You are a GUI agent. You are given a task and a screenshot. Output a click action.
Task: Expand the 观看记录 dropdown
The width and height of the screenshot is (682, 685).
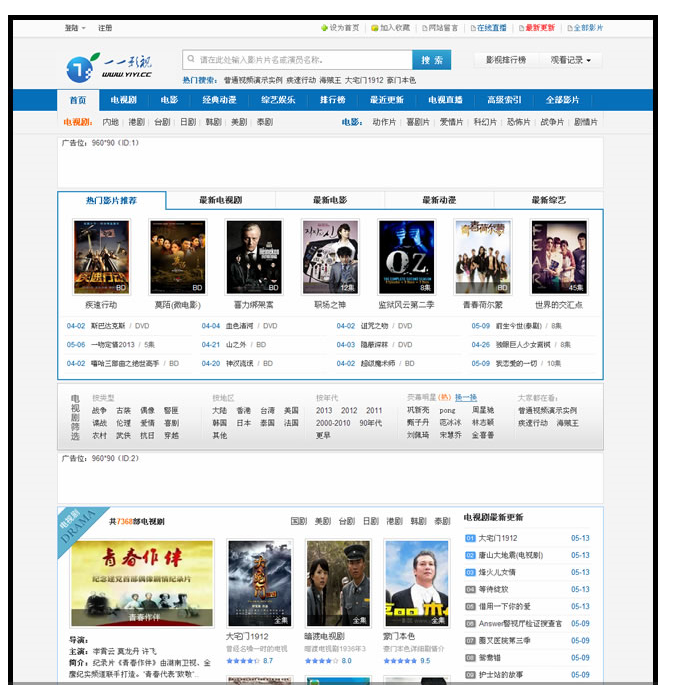570,60
